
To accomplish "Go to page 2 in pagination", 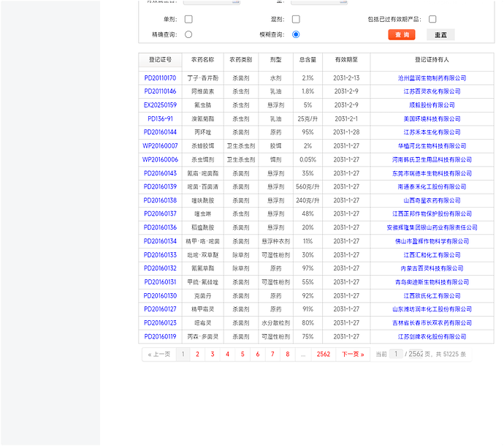I will point(197,355).
